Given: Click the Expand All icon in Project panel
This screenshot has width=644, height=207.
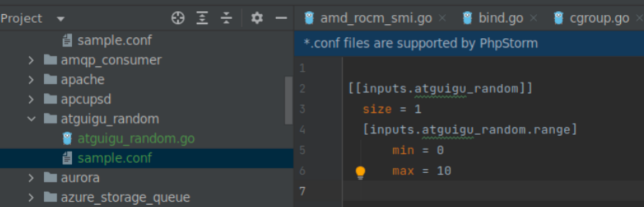Looking at the screenshot, I should tap(202, 18).
